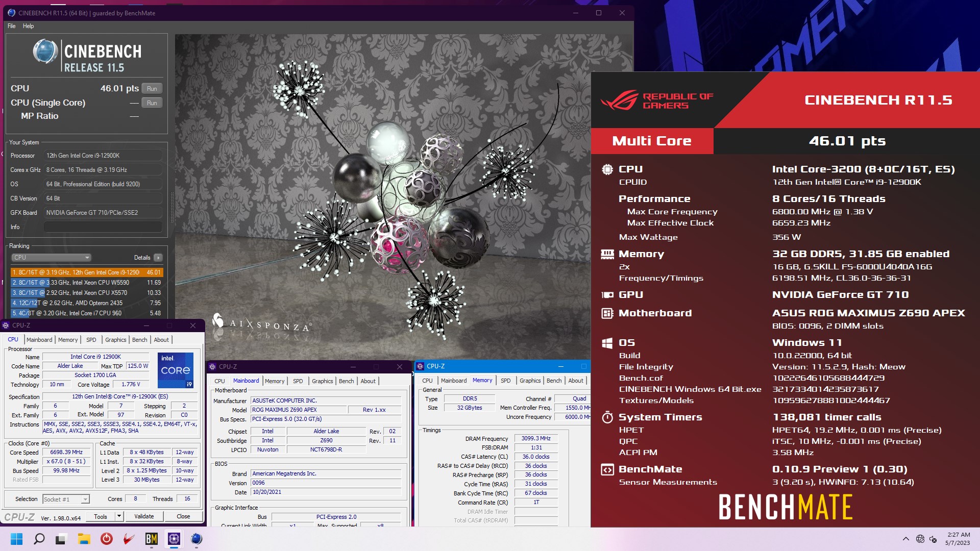Open File Explorer from the taskbar
The image size is (980, 551).
[x=84, y=539]
